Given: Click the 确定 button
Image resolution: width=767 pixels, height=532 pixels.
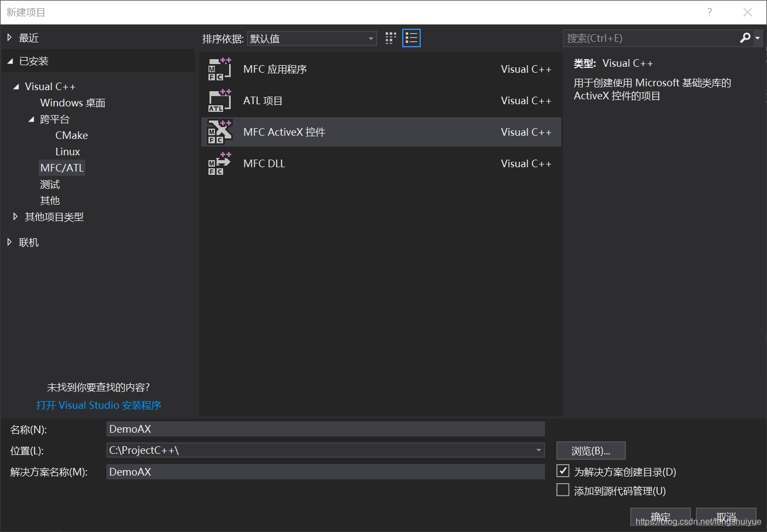Looking at the screenshot, I should [660, 517].
